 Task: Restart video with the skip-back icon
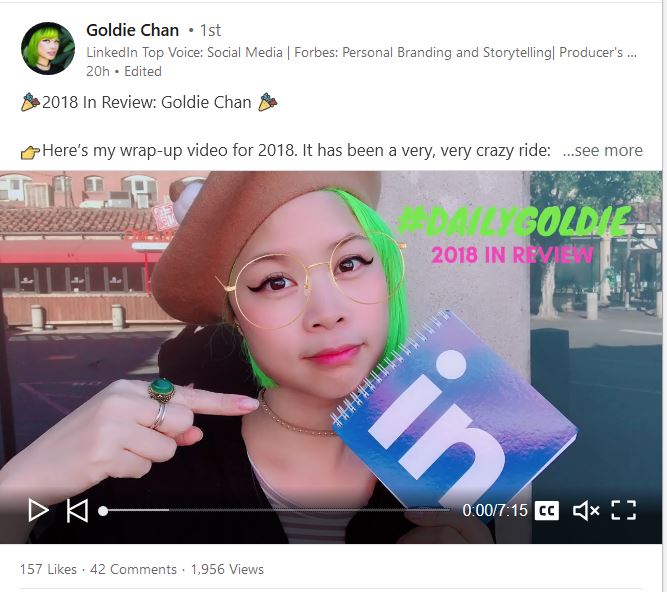click(77, 510)
